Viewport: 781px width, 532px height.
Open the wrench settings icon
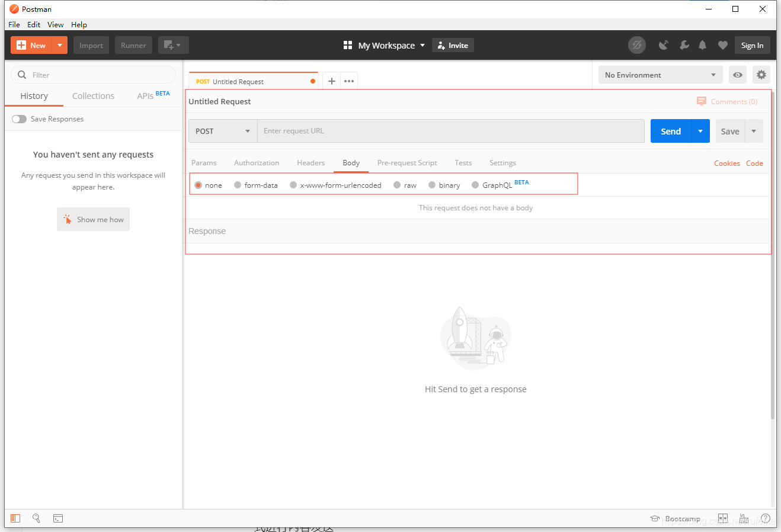click(x=684, y=45)
